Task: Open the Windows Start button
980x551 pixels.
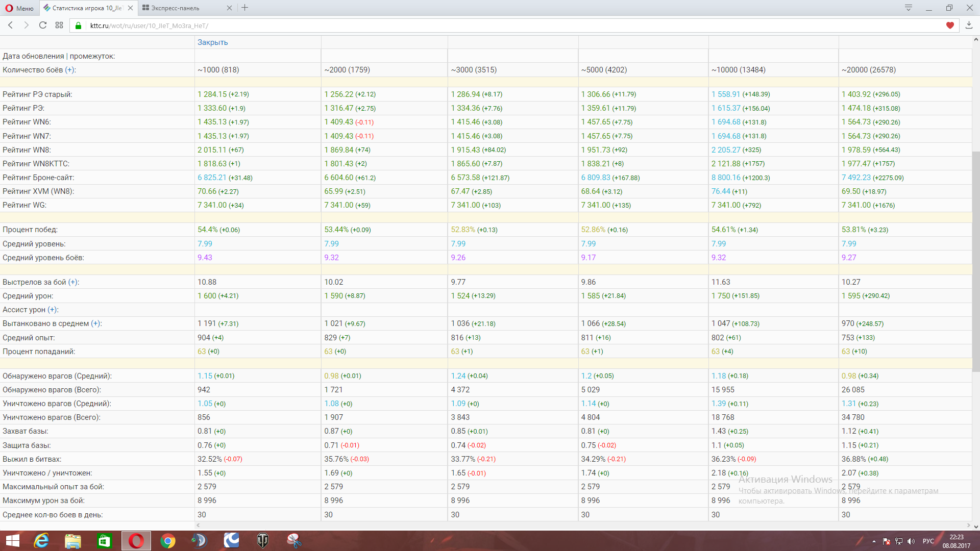Action: point(12,541)
